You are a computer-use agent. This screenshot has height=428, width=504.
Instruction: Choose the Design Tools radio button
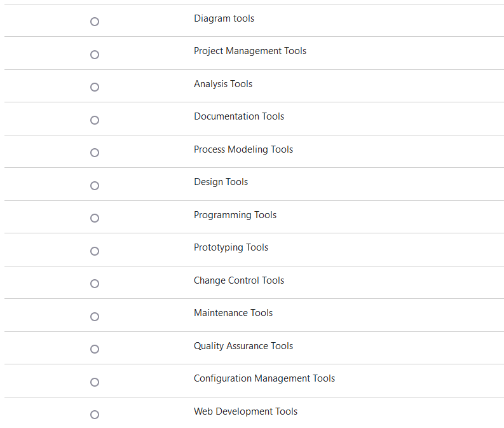pos(95,186)
